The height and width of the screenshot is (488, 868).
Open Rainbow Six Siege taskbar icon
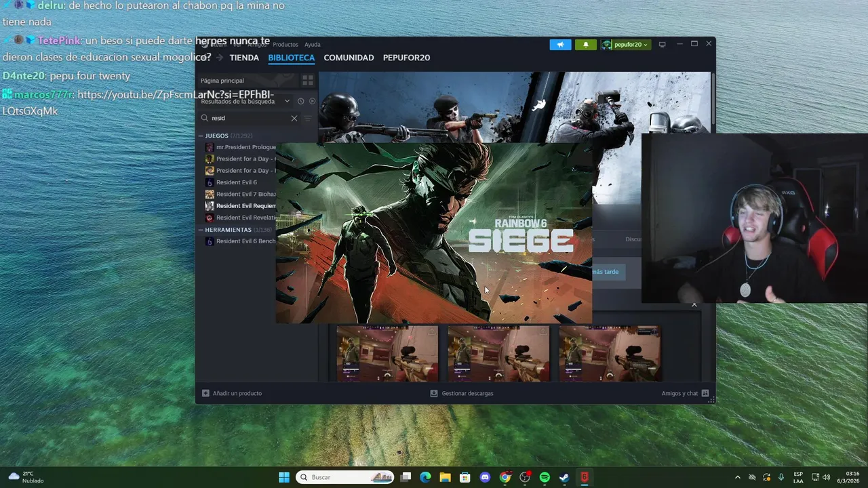(x=585, y=477)
